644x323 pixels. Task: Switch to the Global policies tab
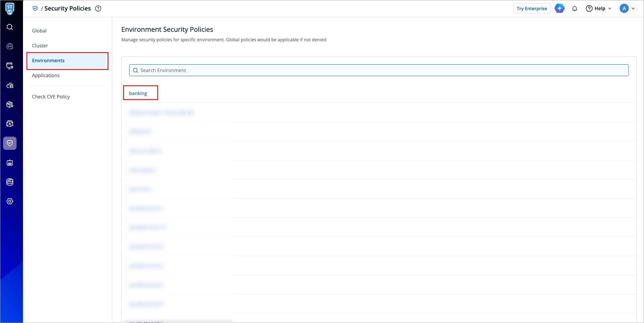39,31
